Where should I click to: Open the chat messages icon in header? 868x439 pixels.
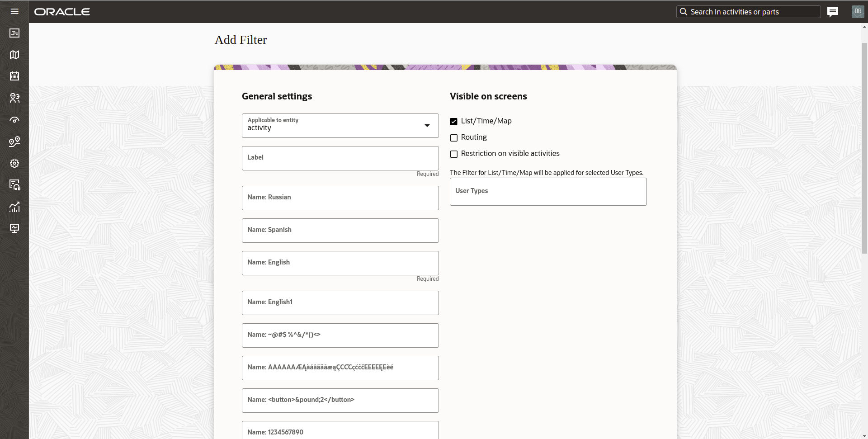coord(832,12)
